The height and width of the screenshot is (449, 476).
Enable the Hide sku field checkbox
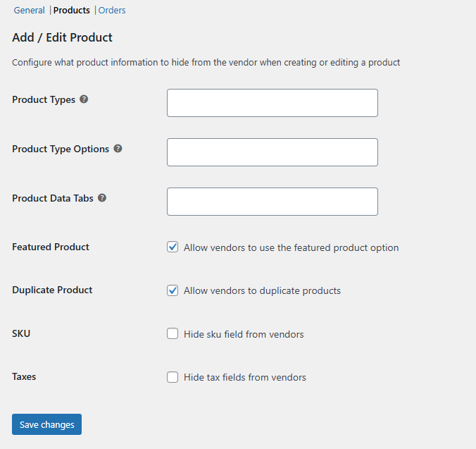173,333
